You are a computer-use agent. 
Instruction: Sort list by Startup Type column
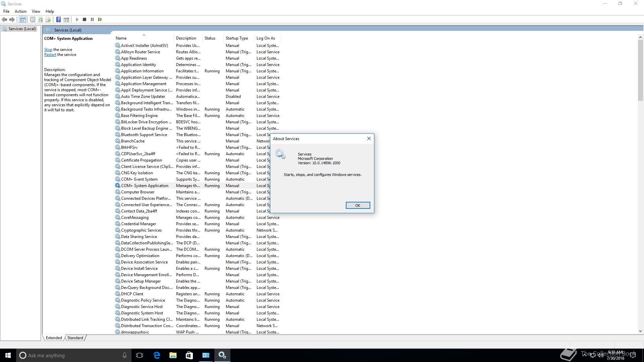tap(237, 38)
